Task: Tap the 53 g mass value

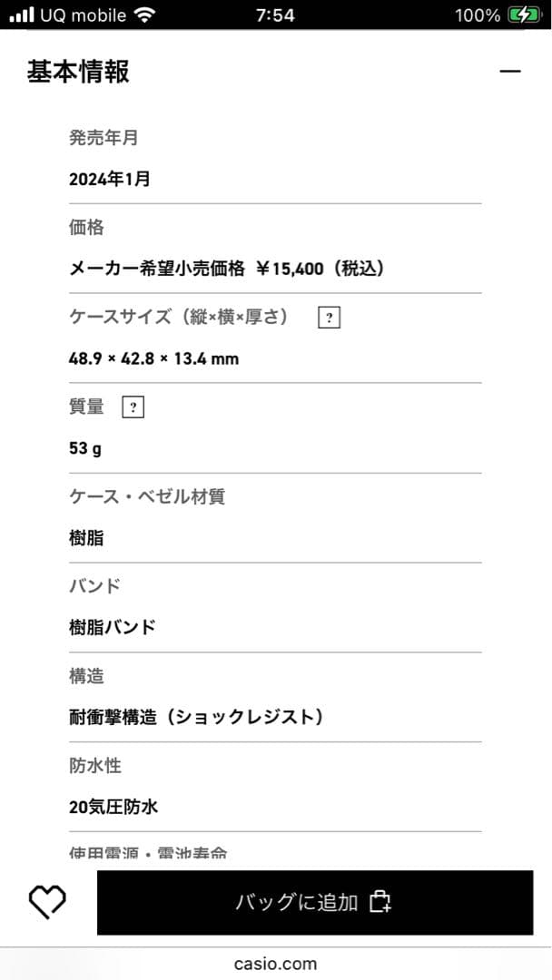Action: pos(85,448)
